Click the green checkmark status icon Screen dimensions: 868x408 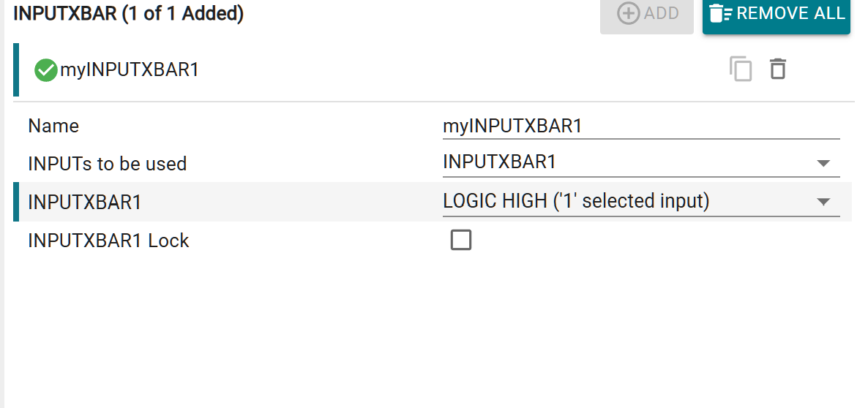(45, 70)
